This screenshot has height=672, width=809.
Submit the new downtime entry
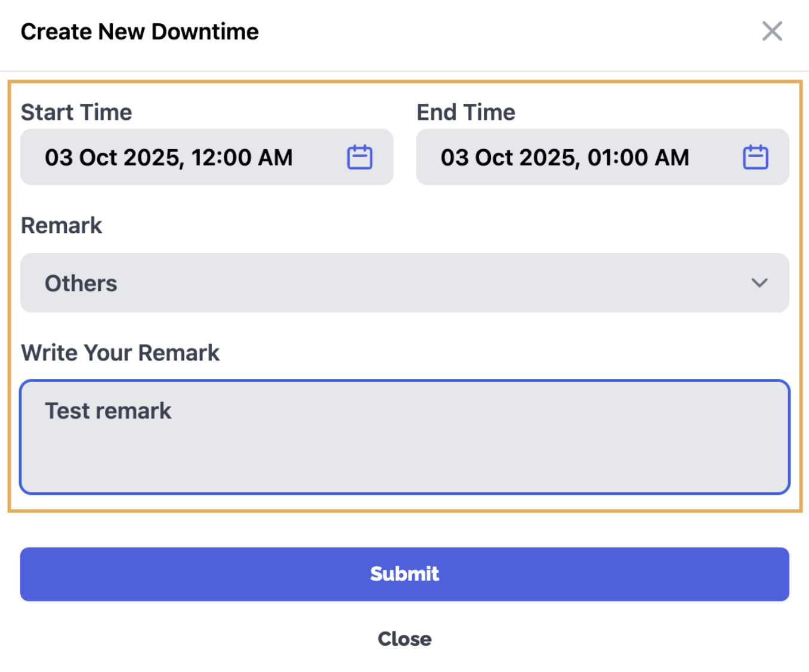pyautogui.click(x=404, y=574)
